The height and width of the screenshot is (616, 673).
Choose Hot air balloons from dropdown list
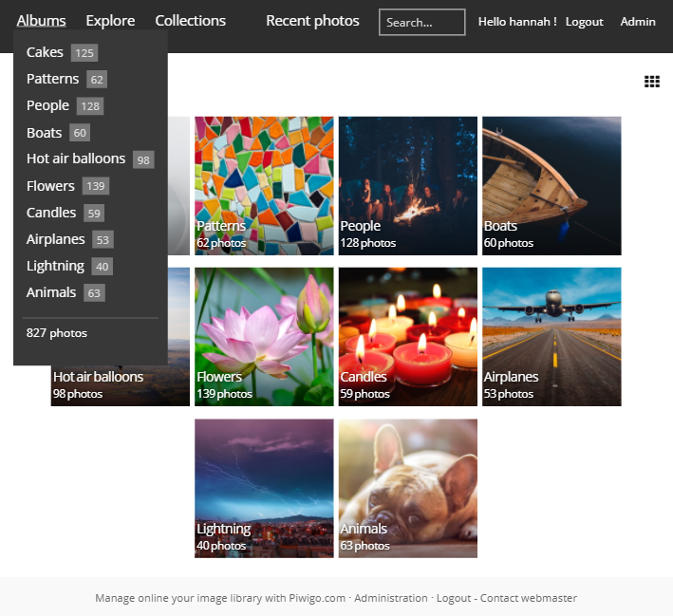tap(76, 159)
